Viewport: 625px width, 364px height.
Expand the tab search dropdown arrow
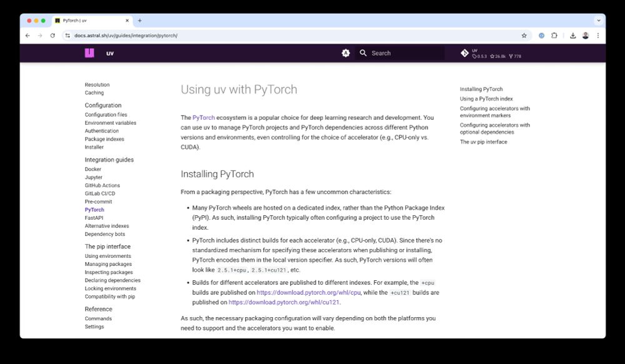click(598, 21)
